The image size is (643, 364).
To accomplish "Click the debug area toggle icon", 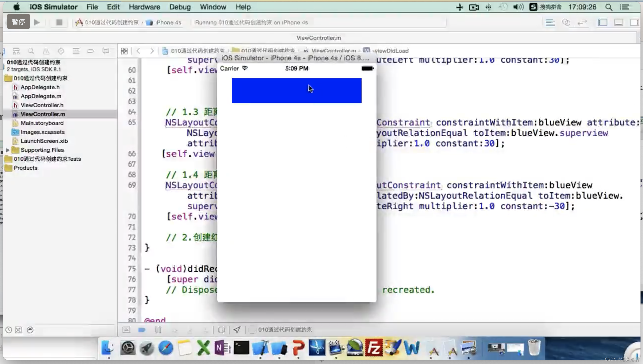I will tap(618, 22).
